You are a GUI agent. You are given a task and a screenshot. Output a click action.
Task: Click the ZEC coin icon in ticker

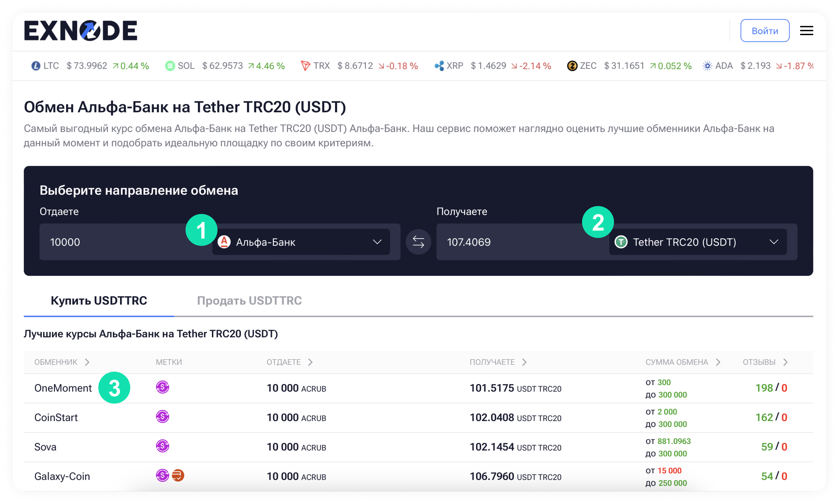[x=572, y=66]
